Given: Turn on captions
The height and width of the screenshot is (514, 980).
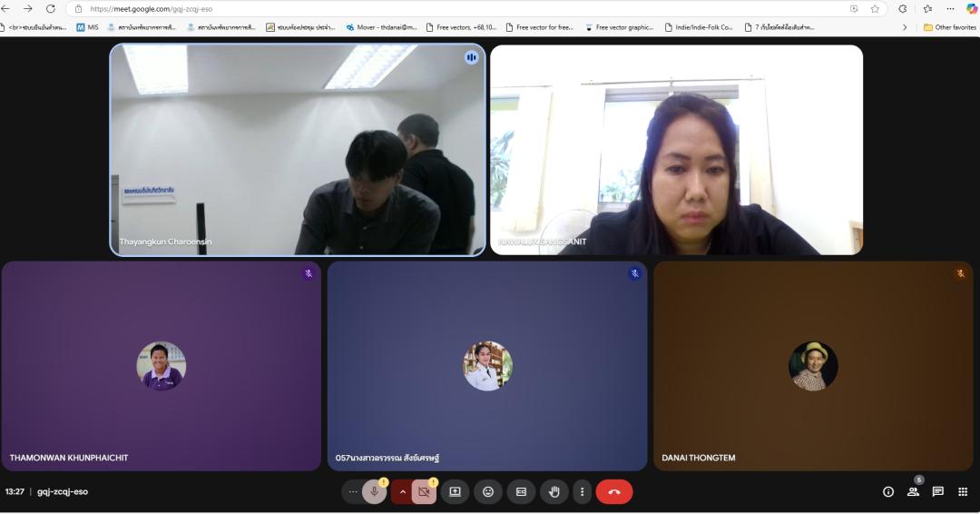Looking at the screenshot, I should (x=521, y=492).
